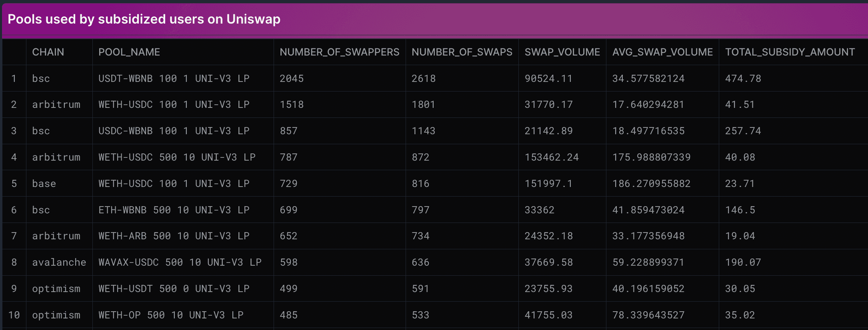868x330 pixels.
Task: Click number of swaps value 872
Action: (420, 157)
